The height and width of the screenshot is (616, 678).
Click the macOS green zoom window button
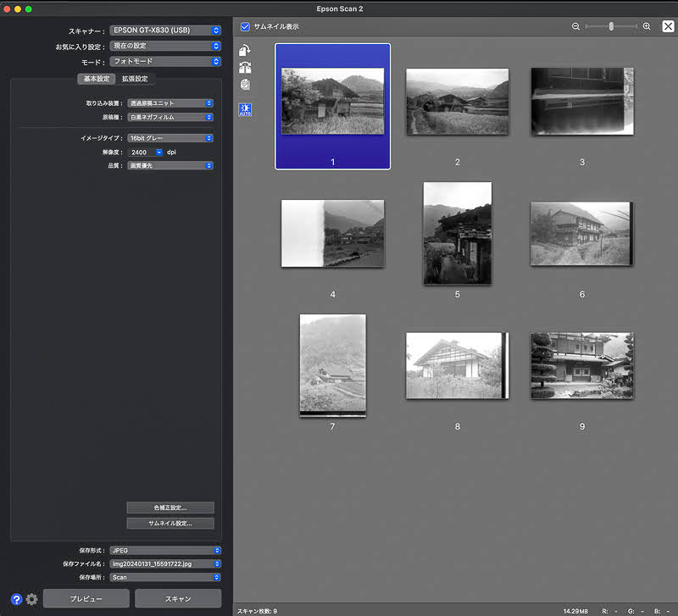click(x=29, y=9)
